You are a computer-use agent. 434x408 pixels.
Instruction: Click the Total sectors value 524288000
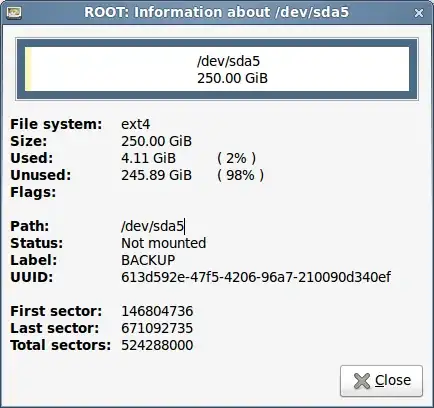157,345
